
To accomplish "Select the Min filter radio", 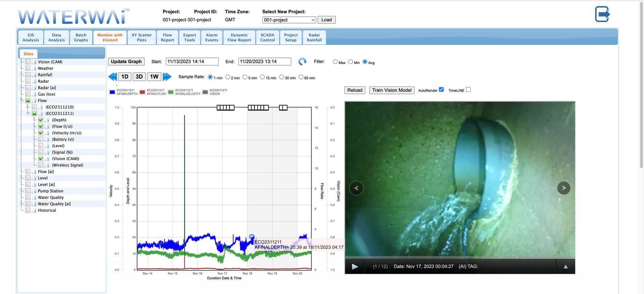I will (x=351, y=62).
